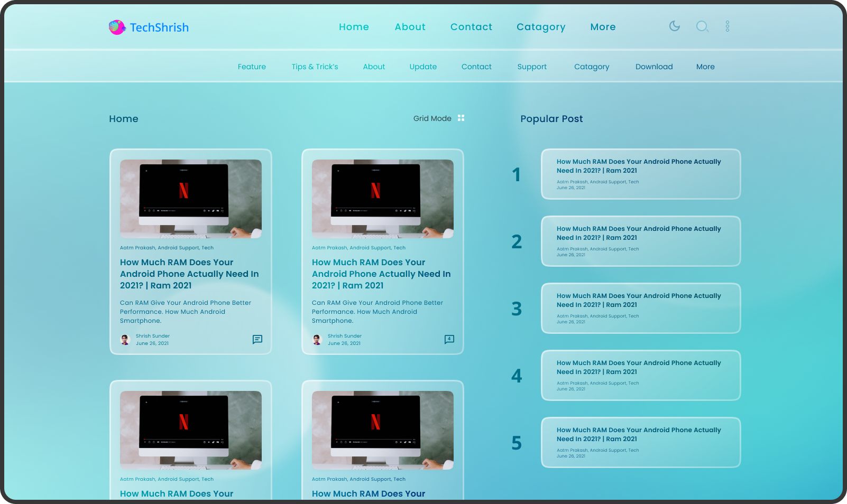
Task: Select Tips & Trick's in secondary menu
Action: tap(315, 67)
